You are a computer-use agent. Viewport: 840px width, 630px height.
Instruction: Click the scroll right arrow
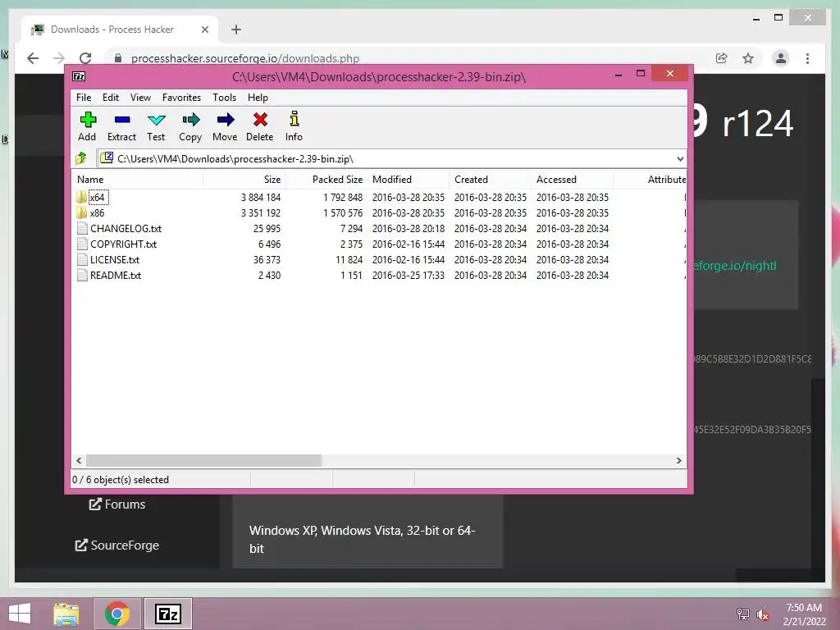(678, 461)
